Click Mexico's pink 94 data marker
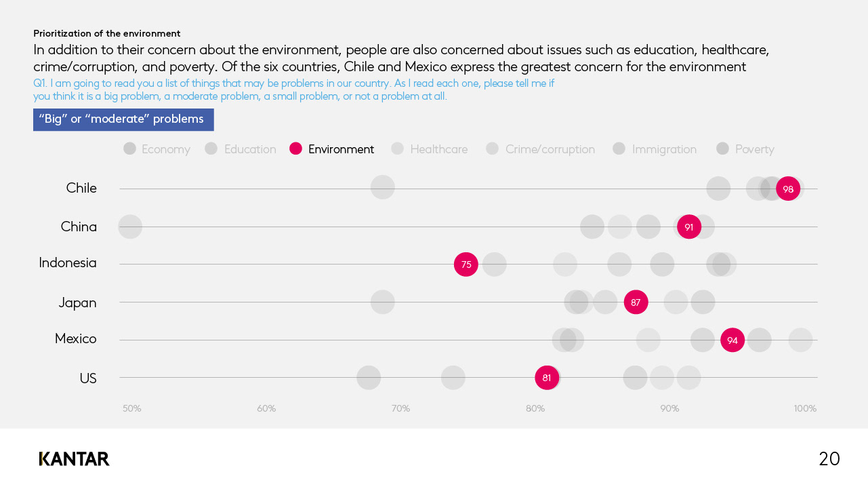This screenshot has width=868, height=489. (x=732, y=340)
